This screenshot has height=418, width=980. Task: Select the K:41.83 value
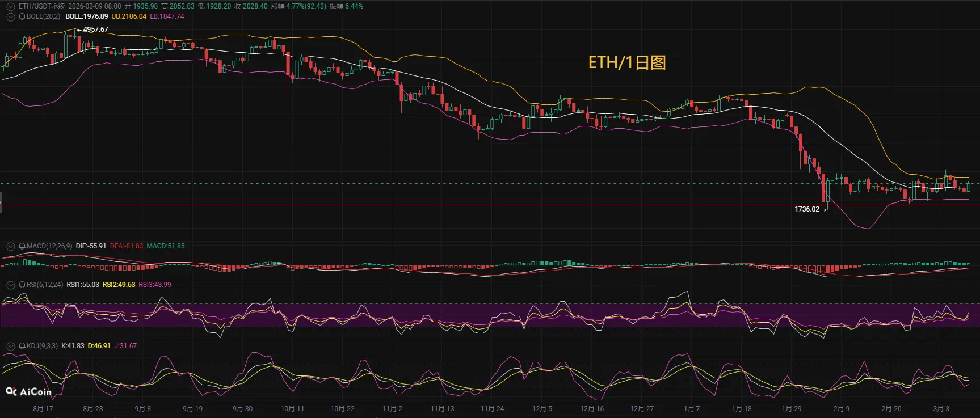click(x=73, y=346)
